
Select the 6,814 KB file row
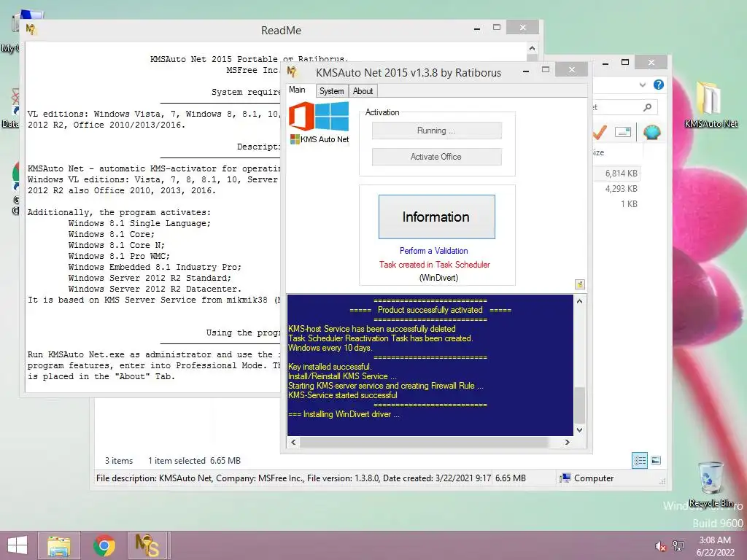pyautogui.click(x=616, y=174)
